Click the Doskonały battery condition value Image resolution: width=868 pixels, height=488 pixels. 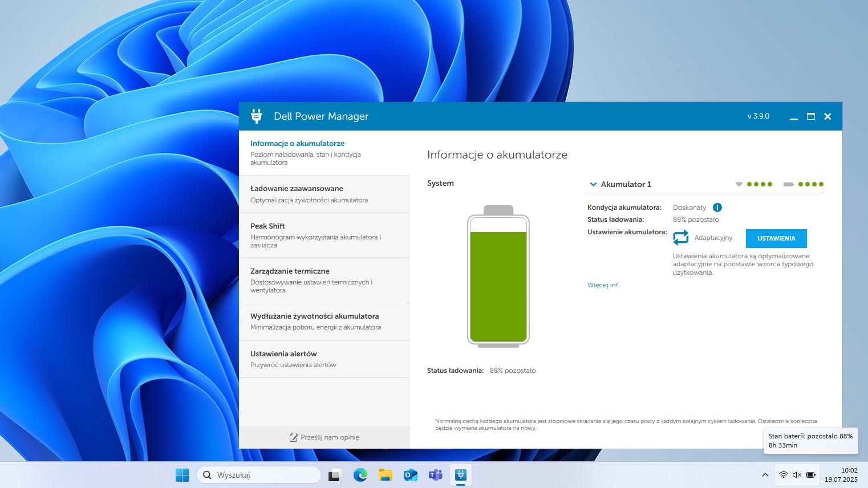pyautogui.click(x=689, y=208)
